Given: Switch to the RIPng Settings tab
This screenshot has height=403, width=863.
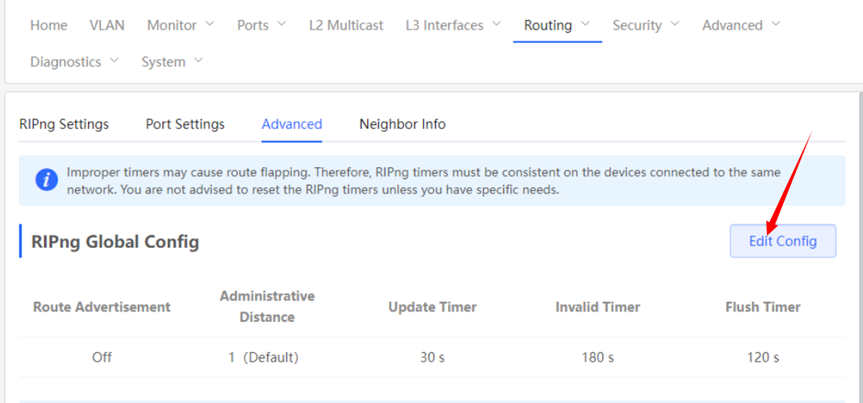Looking at the screenshot, I should tap(64, 124).
